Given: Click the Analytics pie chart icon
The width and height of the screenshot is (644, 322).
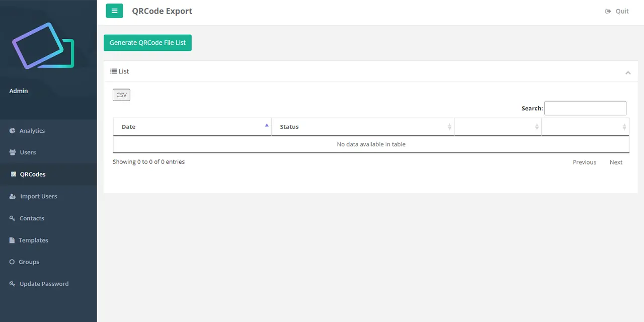Looking at the screenshot, I should (13, 131).
